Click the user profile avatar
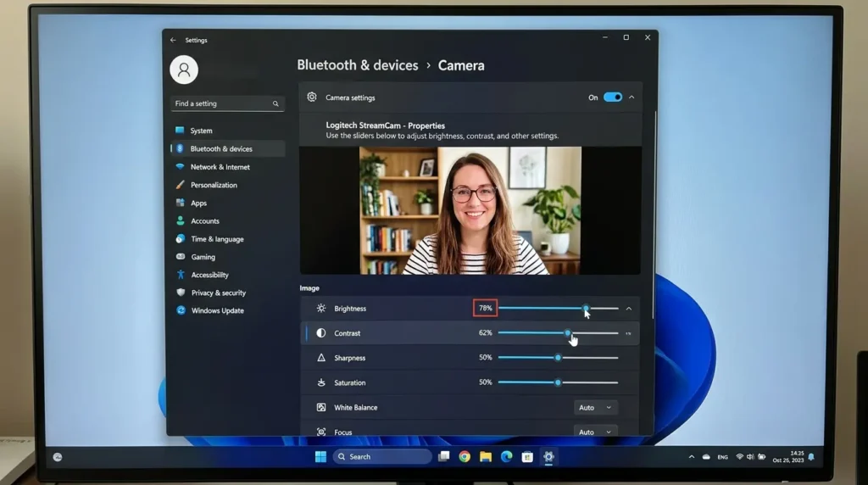Screen dimensions: 868x485 coord(184,70)
